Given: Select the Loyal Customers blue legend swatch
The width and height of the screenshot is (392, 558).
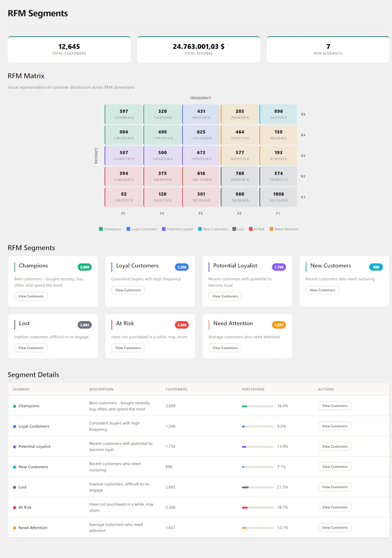Looking at the screenshot, I should tap(128, 229).
